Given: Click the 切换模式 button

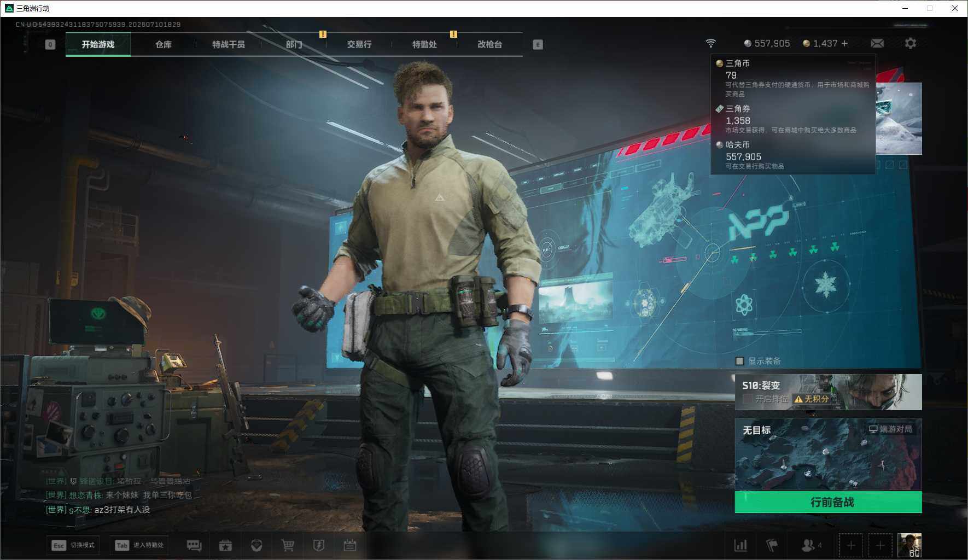Looking at the screenshot, I should point(73,545).
